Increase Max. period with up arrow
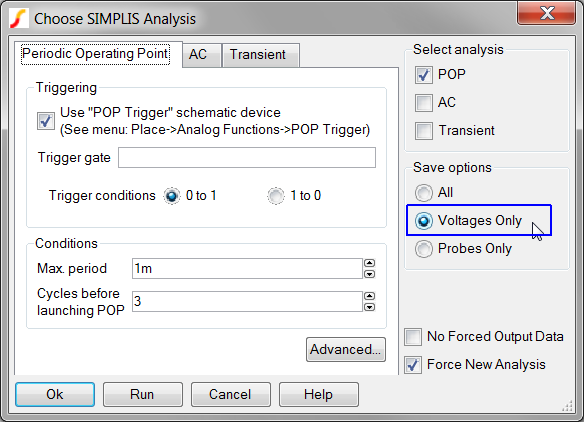Screen dimensions: 584x422 (369, 263)
